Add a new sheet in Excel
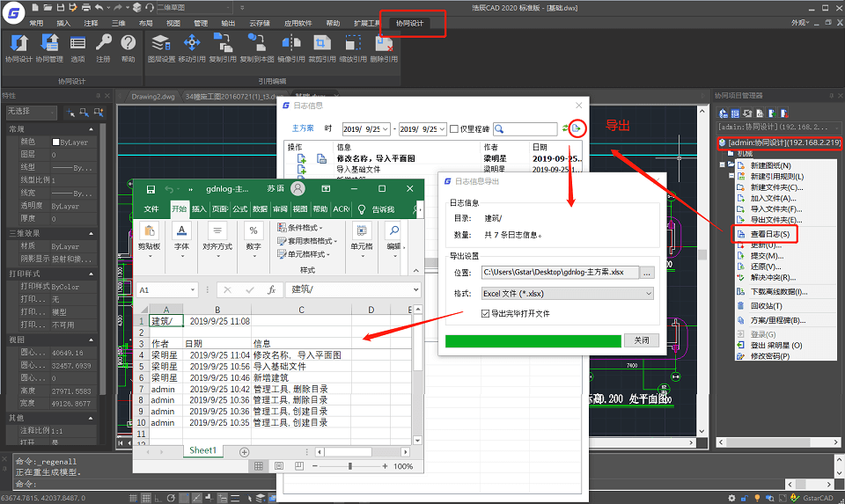The width and height of the screenshot is (845, 504). pyautogui.click(x=244, y=452)
